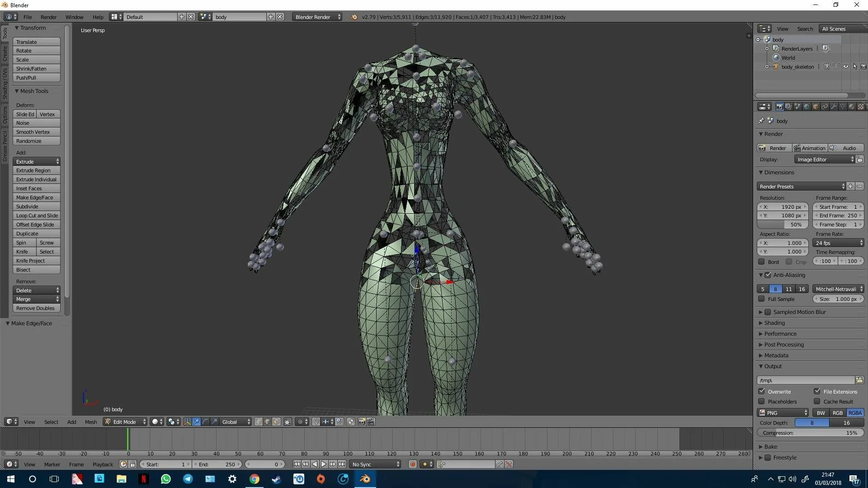Viewport: 868px width, 488px height.
Task: Click the timeline play animation button
Action: 324,464
